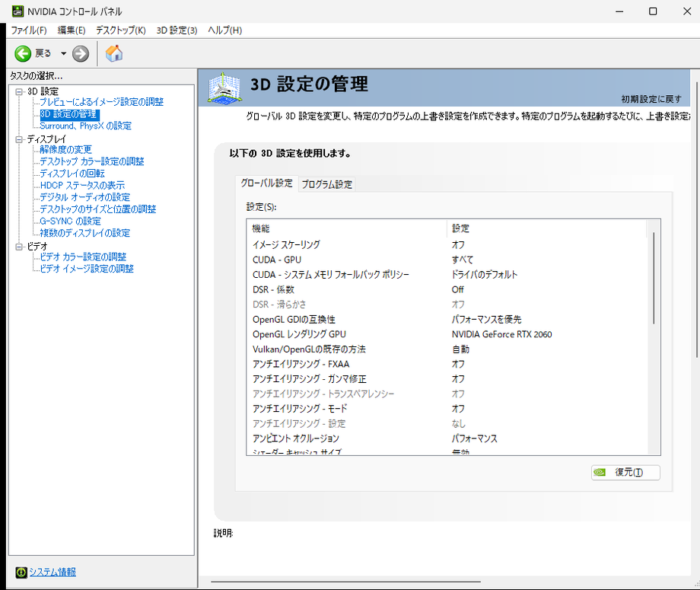Select G-SYNC の設定 tree item
The image size is (700, 590).
(x=71, y=221)
